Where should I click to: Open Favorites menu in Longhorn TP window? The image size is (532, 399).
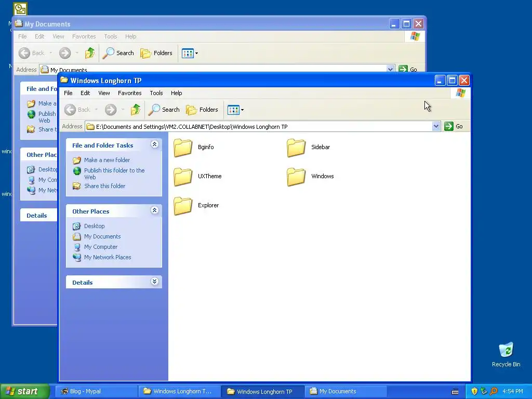(x=129, y=93)
